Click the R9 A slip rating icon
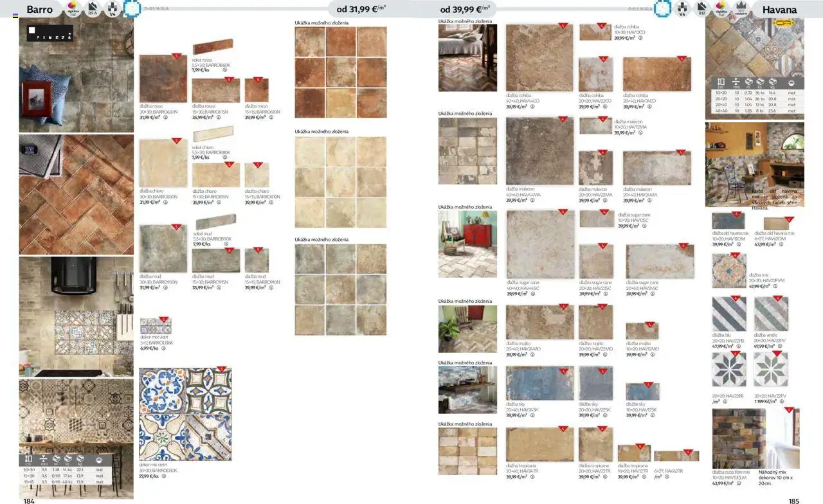The height and width of the screenshot is (504, 823). tap(93, 9)
